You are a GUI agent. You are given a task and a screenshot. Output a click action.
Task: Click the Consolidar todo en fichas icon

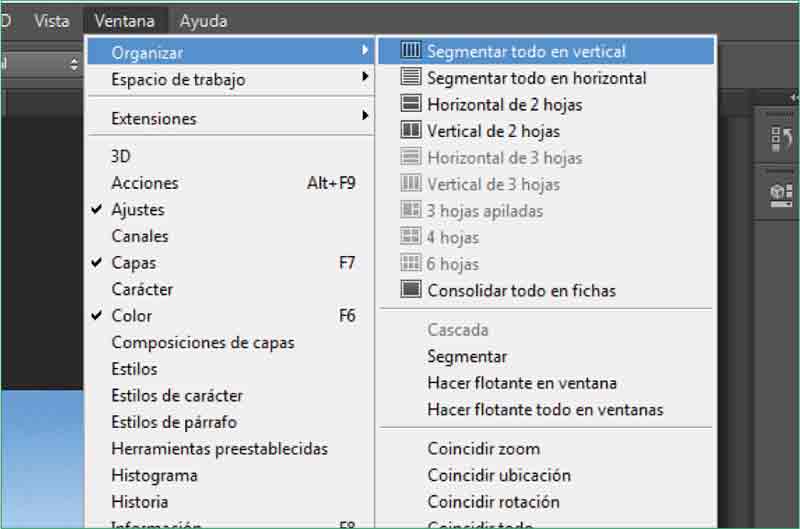click(411, 290)
